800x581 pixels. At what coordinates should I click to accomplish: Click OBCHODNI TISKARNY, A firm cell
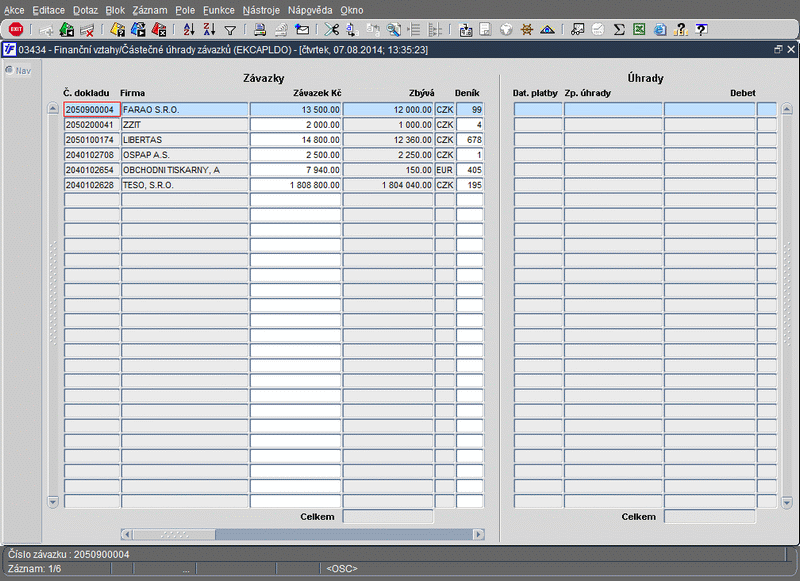pos(185,170)
